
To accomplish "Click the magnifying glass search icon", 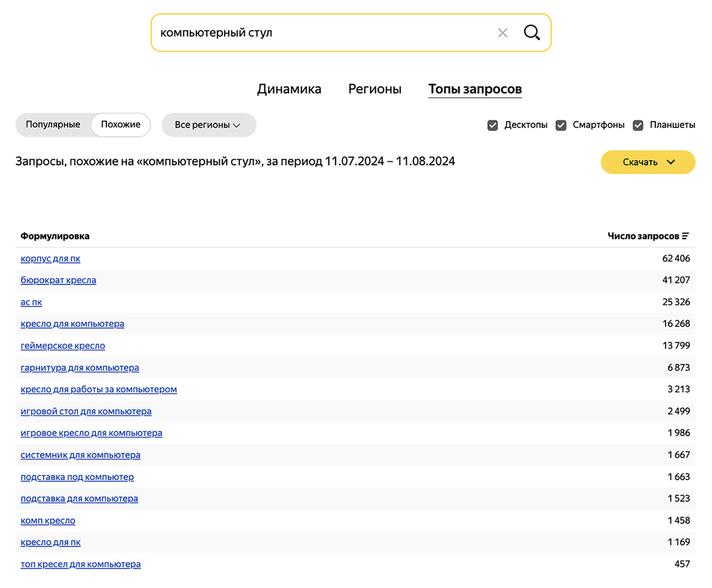I will click(x=532, y=32).
